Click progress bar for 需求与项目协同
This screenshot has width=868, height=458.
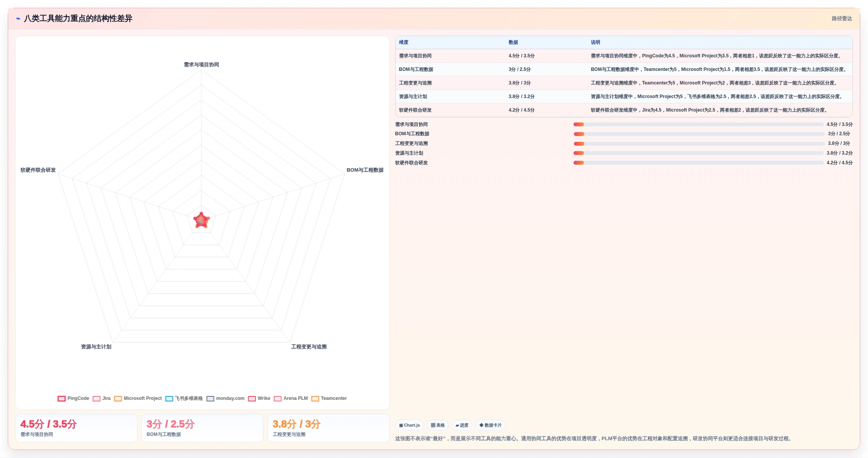tap(699, 124)
